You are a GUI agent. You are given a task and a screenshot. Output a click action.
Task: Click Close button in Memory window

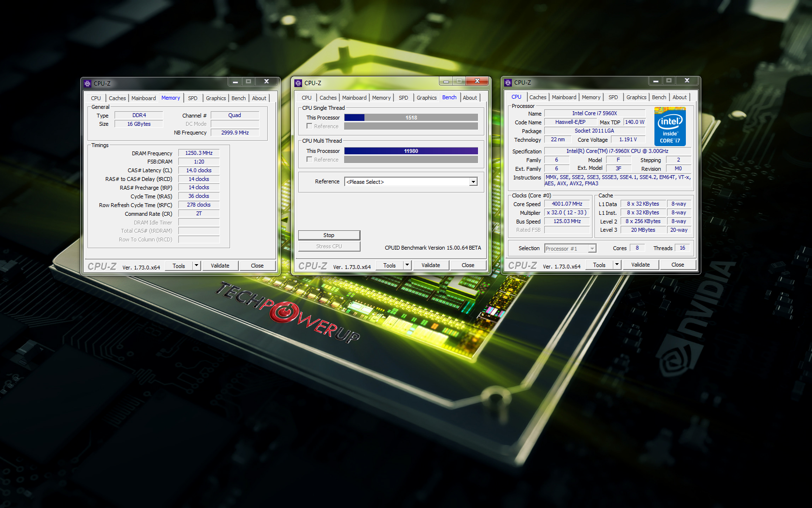point(257,266)
